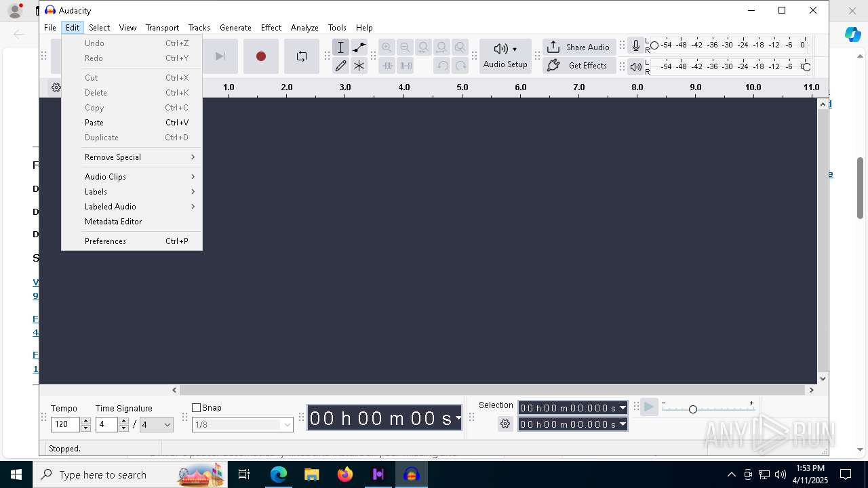868x488 pixels.
Task: Open the View menu
Action: pyautogui.click(x=127, y=28)
